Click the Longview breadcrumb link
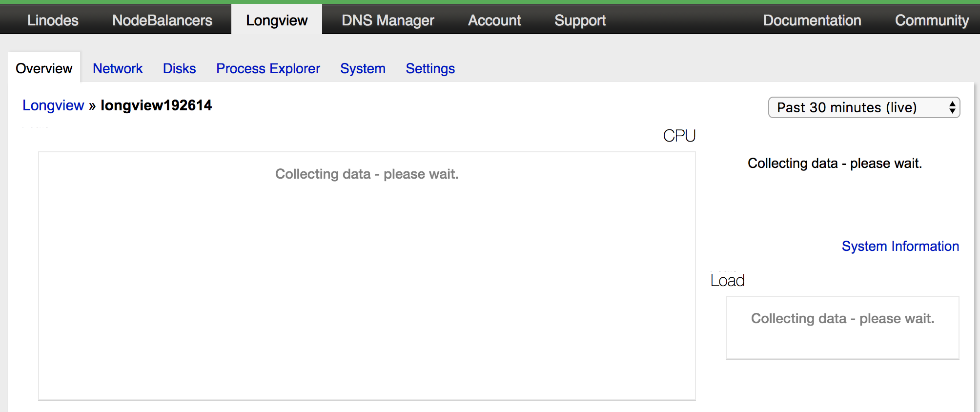Viewport: 980px width, 412px height. (x=53, y=105)
